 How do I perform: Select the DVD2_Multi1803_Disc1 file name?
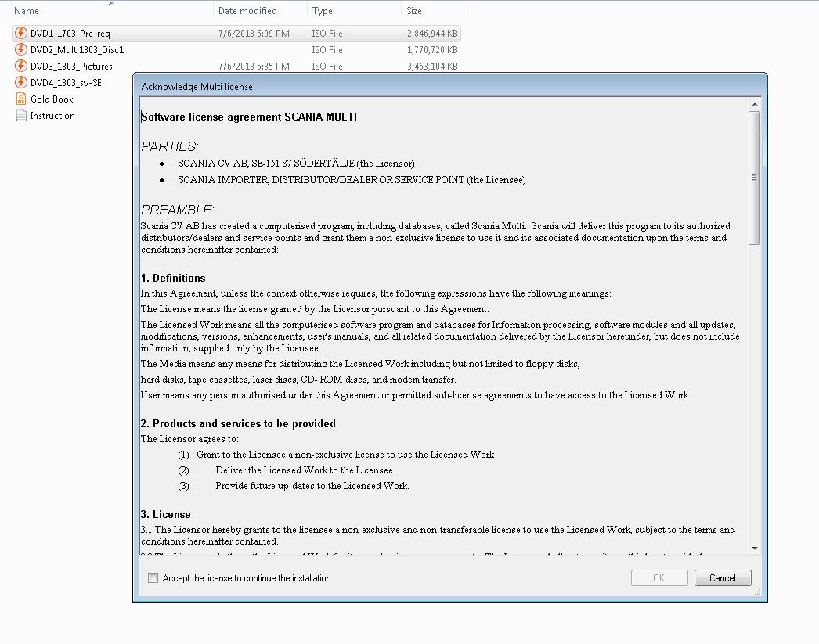coord(77,49)
